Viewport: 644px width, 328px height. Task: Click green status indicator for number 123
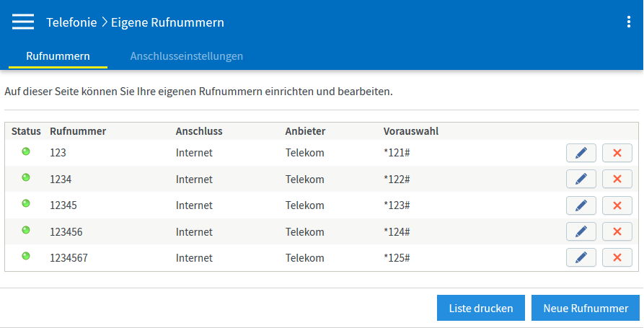pyautogui.click(x=26, y=151)
